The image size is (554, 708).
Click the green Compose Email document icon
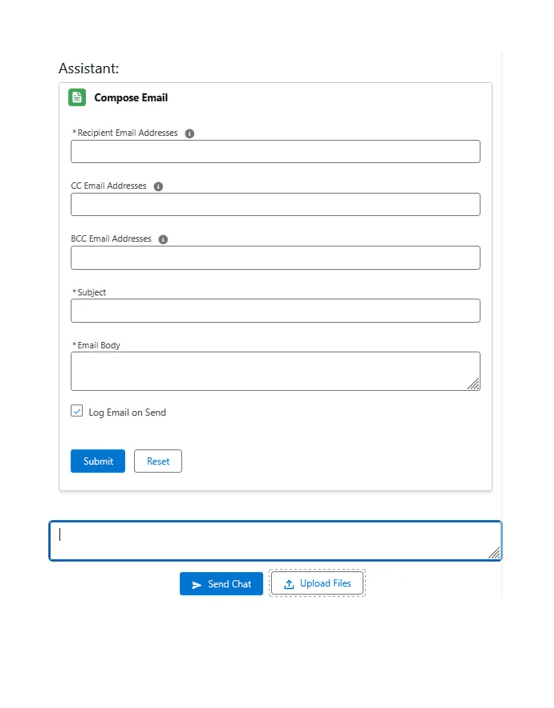coord(77,97)
